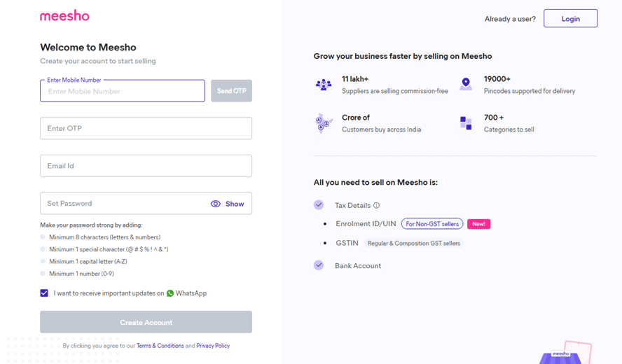Click Show to reveal the password
This screenshot has width=622, height=364.
(x=235, y=204)
